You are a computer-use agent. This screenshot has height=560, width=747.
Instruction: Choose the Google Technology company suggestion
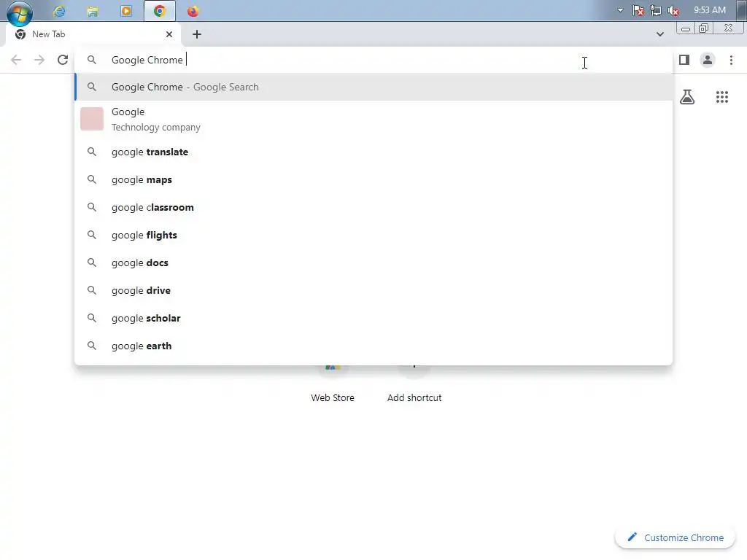[373, 119]
